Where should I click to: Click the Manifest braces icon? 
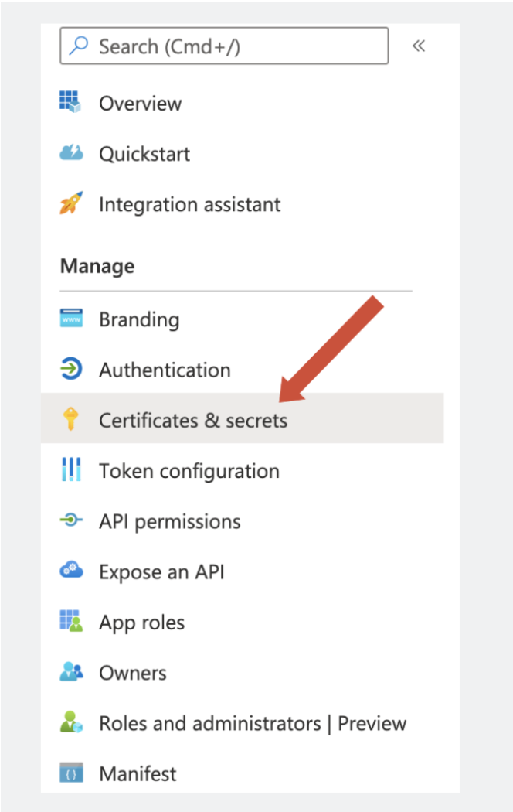[x=71, y=772]
